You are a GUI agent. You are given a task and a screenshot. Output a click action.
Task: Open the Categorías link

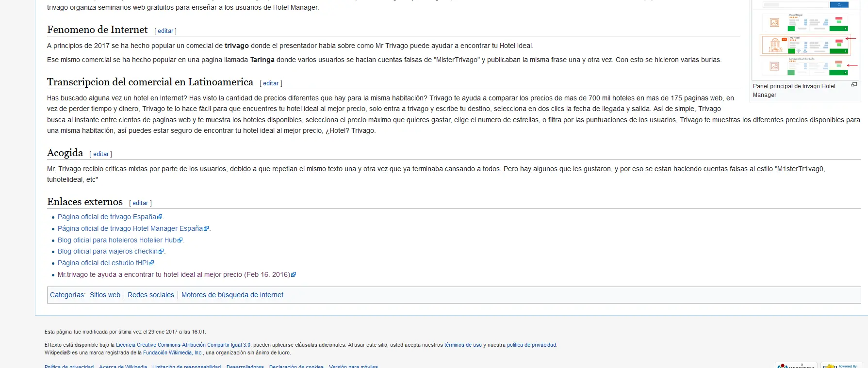(x=67, y=295)
